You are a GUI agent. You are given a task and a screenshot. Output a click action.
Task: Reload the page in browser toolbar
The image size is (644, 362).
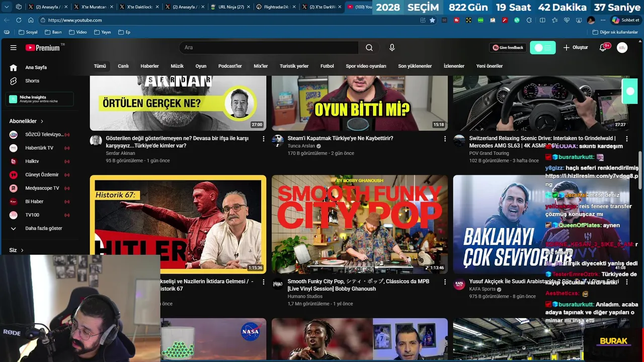(x=19, y=20)
